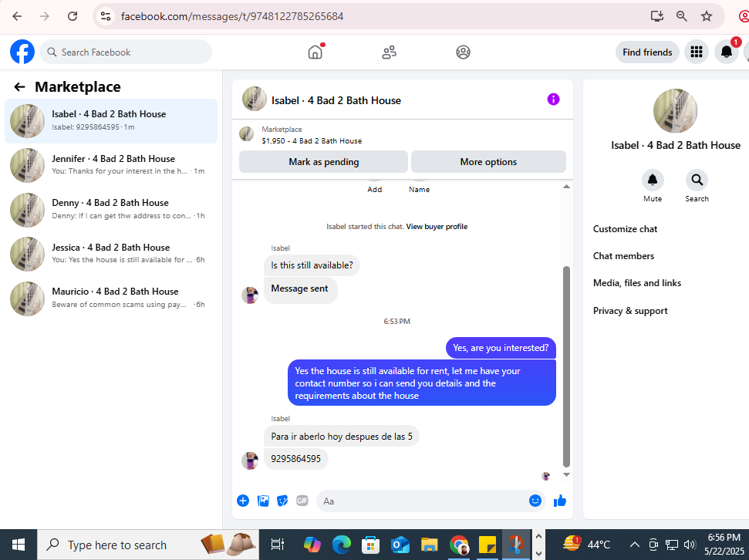Attach a photo with the image icon
The height and width of the screenshot is (560, 749).
coord(263,501)
